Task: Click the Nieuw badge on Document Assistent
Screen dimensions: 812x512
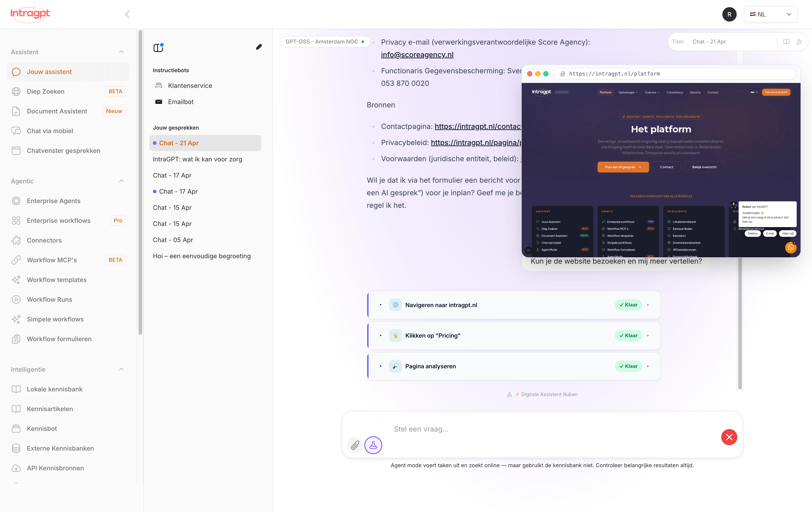Action: pyautogui.click(x=114, y=111)
